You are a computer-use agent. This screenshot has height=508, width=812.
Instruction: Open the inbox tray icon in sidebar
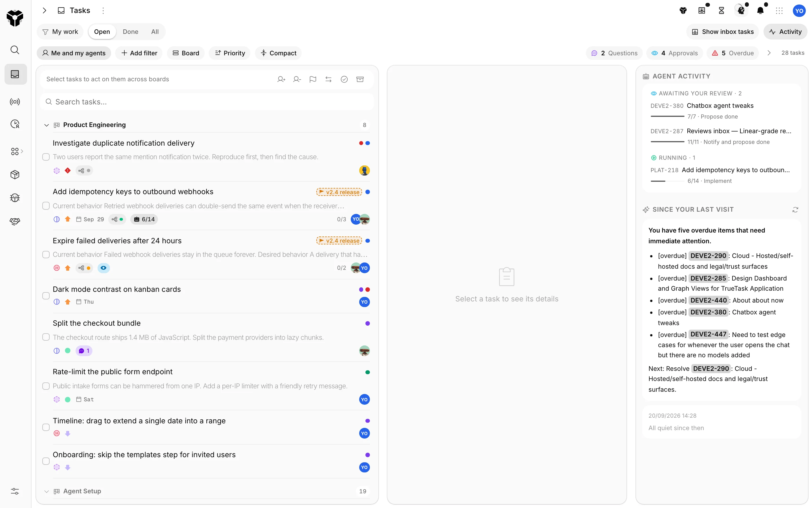coord(15,74)
